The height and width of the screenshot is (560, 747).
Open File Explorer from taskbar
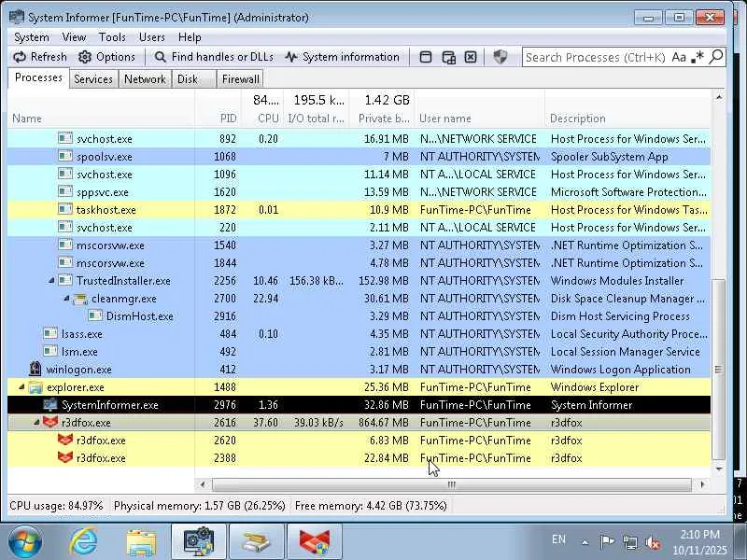(141, 541)
